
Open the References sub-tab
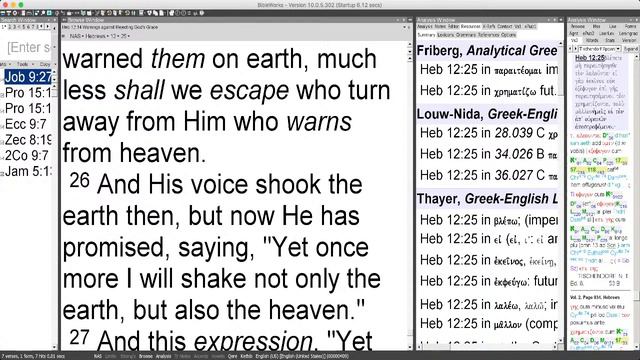488,35
